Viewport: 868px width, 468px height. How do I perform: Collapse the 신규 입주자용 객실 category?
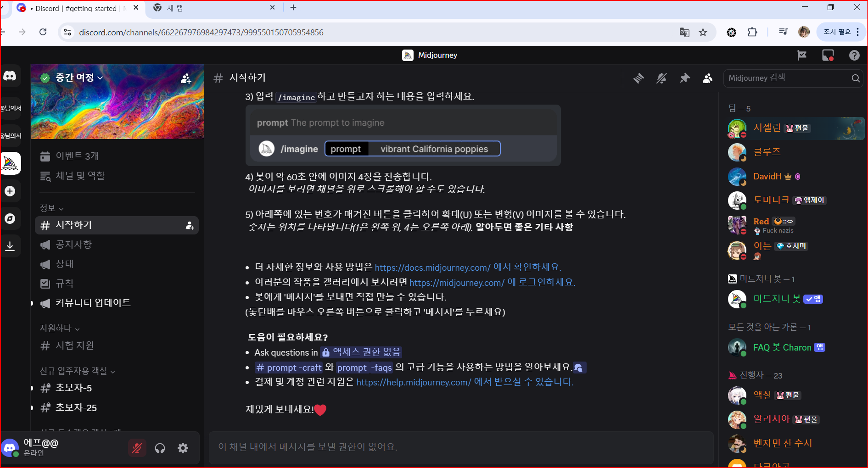click(77, 371)
